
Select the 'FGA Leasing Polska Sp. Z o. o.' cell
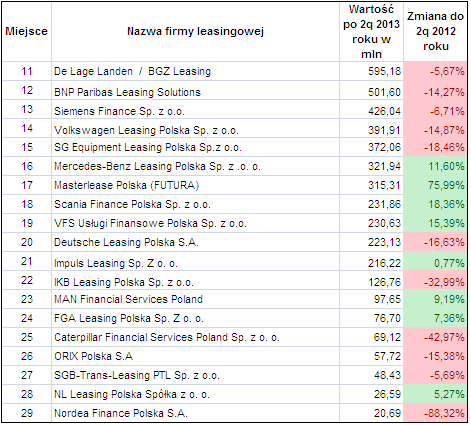[195, 318]
